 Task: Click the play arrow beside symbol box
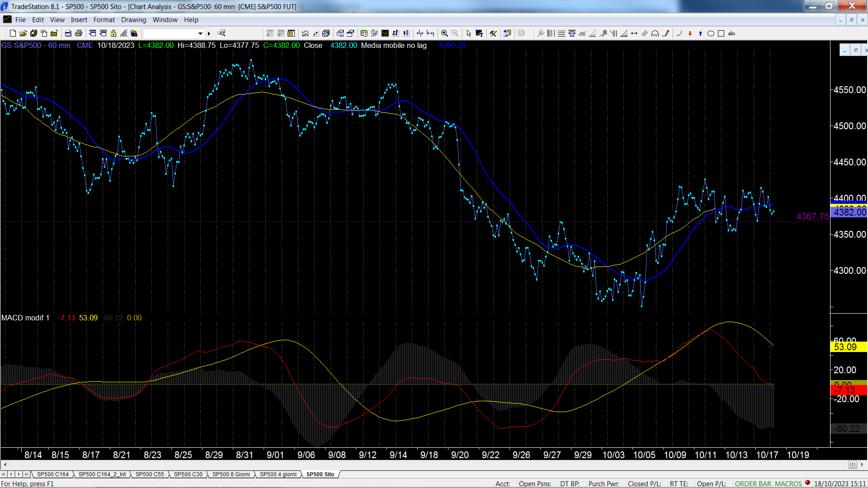(209, 33)
